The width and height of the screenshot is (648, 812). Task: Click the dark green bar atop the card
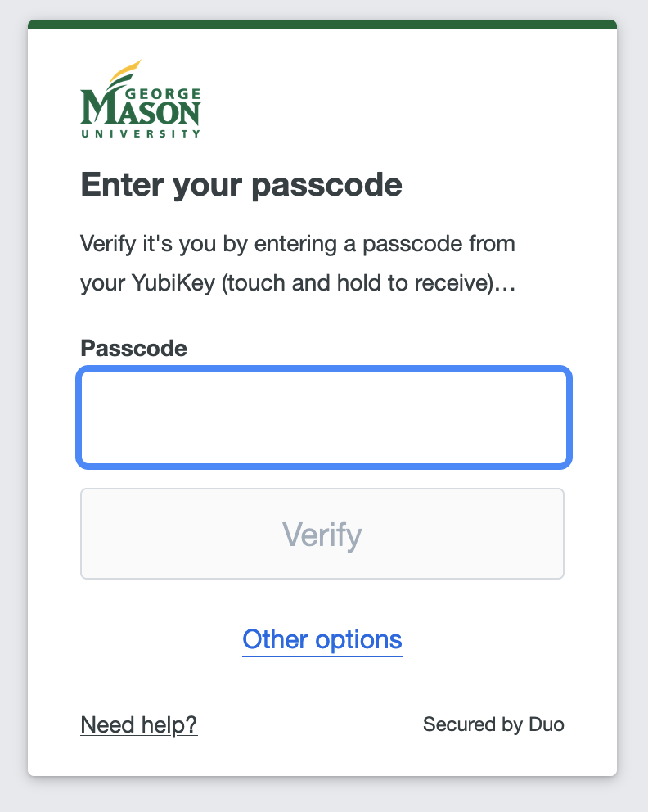click(322, 25)
